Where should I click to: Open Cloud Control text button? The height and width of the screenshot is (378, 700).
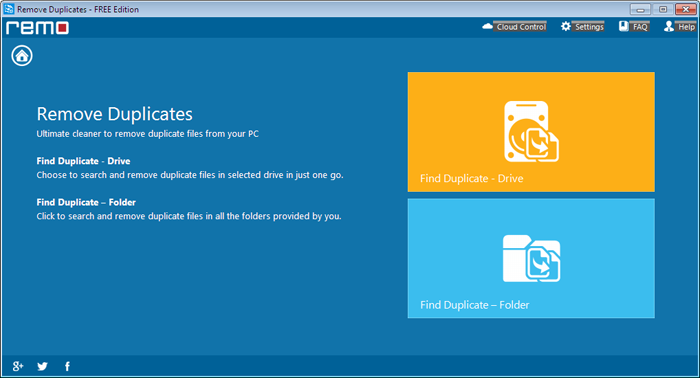tap(521, 27)
